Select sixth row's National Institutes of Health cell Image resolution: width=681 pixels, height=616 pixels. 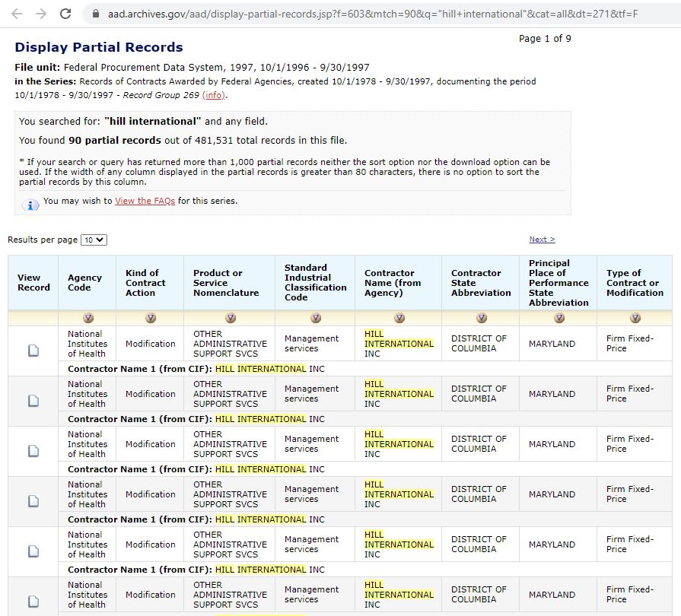[88, 594]
